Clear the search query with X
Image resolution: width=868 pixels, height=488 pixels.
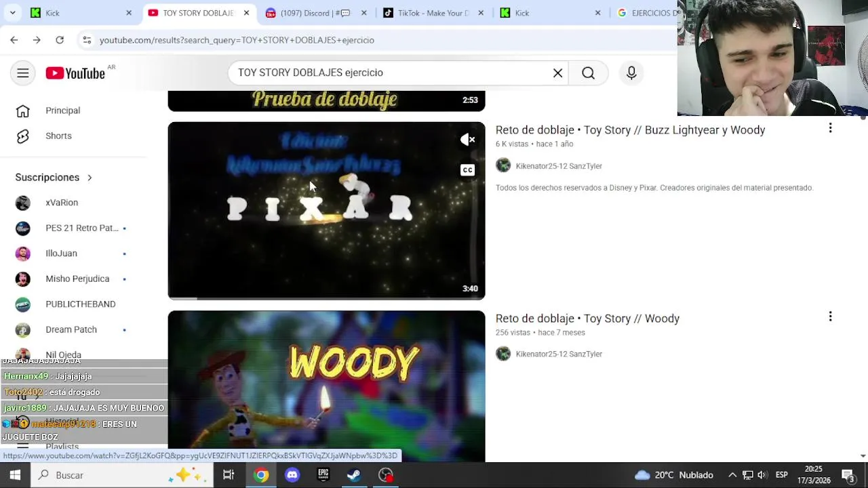(557, 73)
